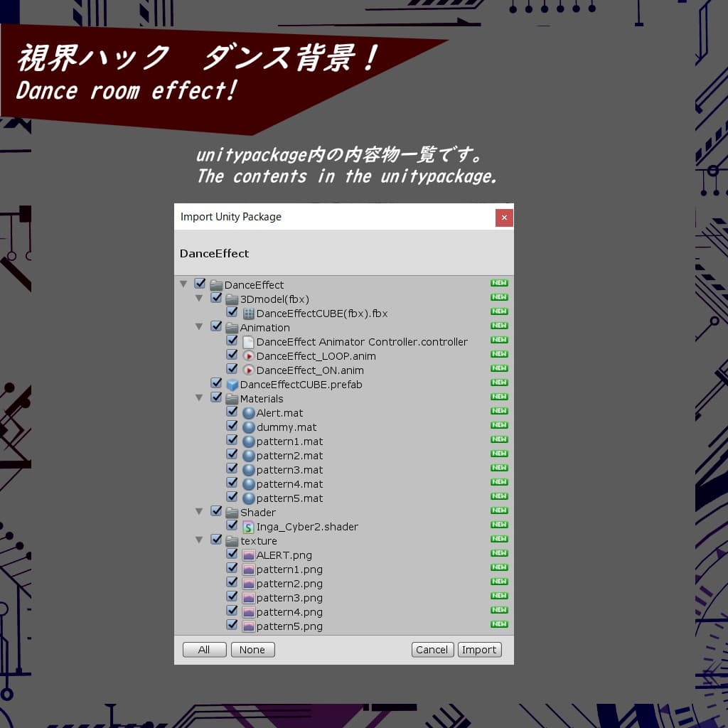The height and width of the screenshot is (728, 728).
Task: Click the DanceEffect_ON.anim clip icon
Action: (248, 370)
